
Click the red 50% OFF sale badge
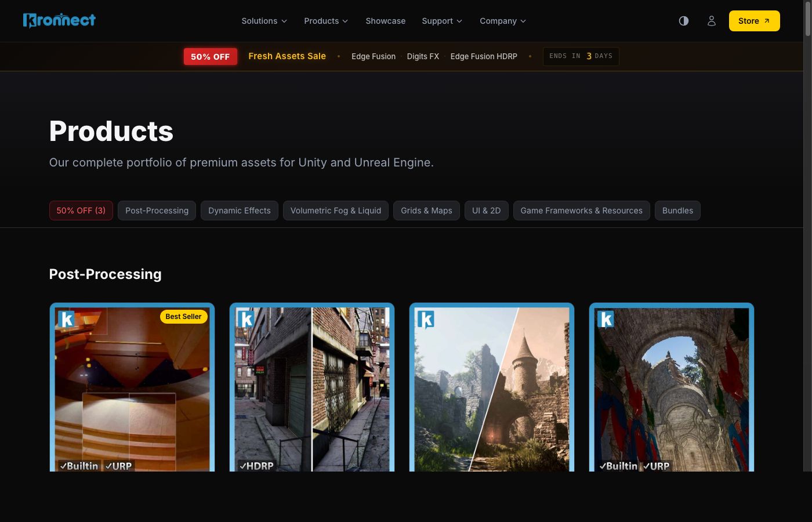(210, 56)
